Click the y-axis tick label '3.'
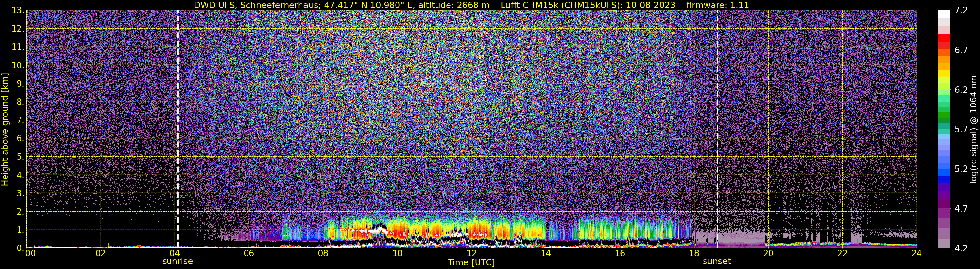The height and width of the screenshot is (269, 980). tap(20, 193)
